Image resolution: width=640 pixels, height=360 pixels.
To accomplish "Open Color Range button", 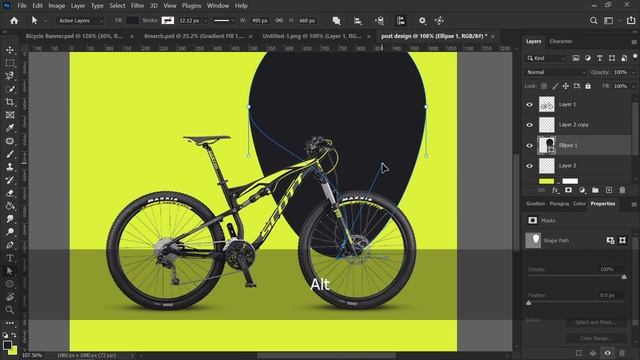I will point(596,338).
